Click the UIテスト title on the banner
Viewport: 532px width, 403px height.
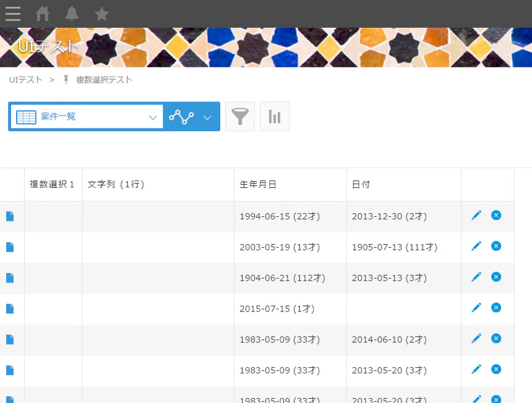[48, 46]
